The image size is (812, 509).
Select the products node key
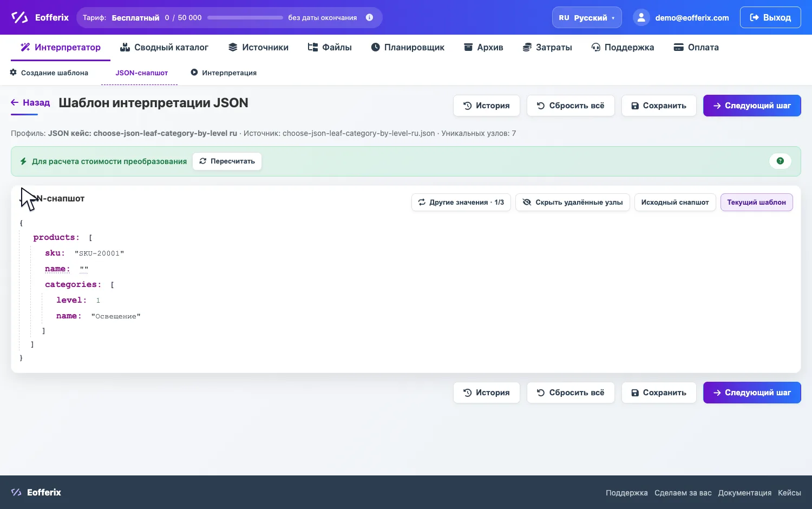[56, 237]
